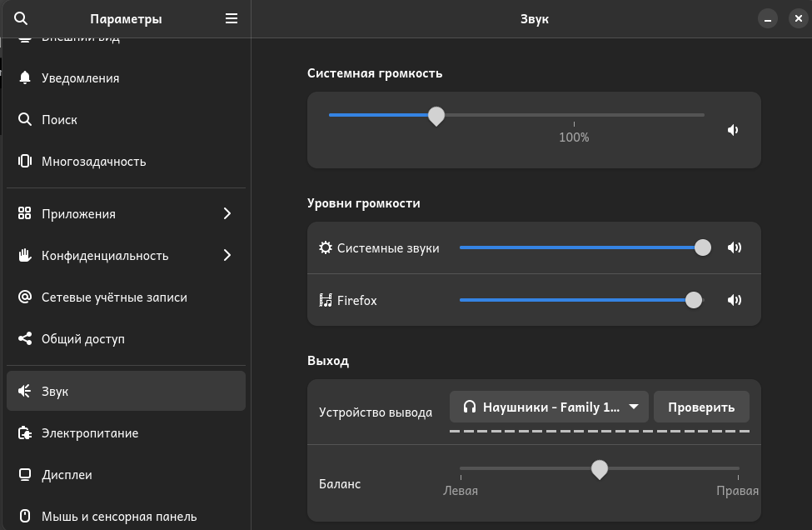Switch to the Электропитание section
The height and width of the screenshot is (530, 812).
pos(126,432)
